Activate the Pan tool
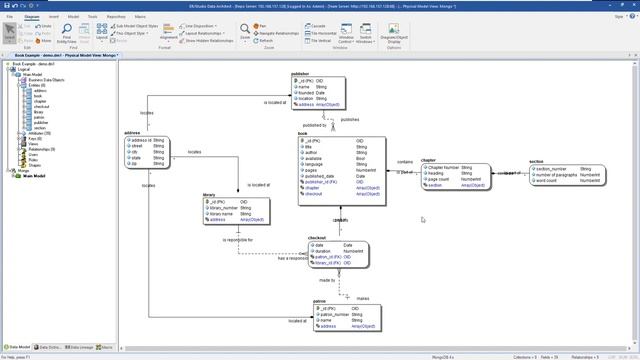 click(260, 26)
